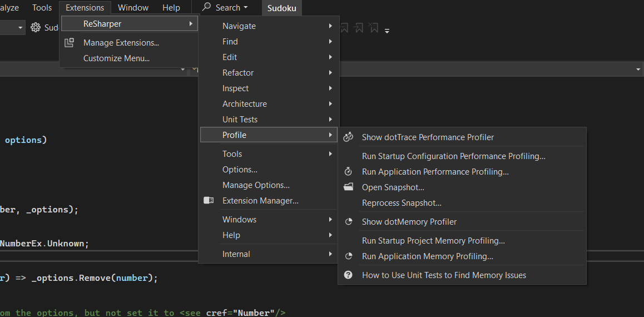This screenshot has width=644, height=317.
Task: Expand the Edit submenu arrow
Action: [x=330, y=57]
